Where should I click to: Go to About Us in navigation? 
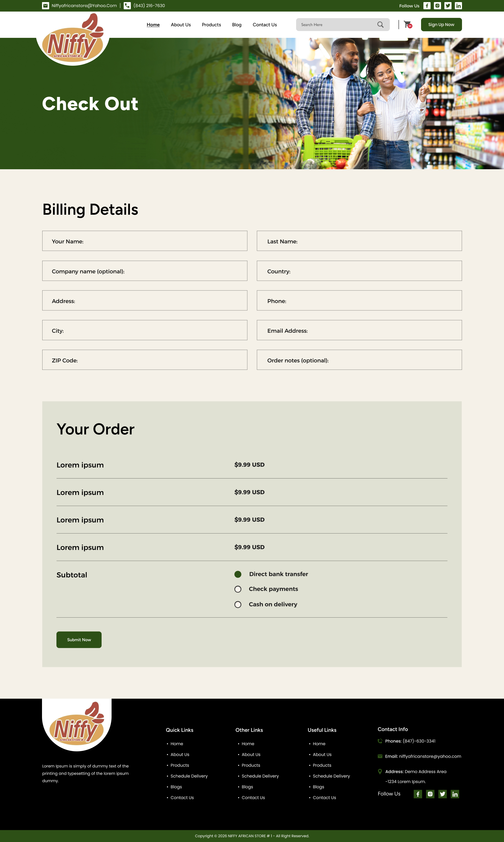click(181, 25)
